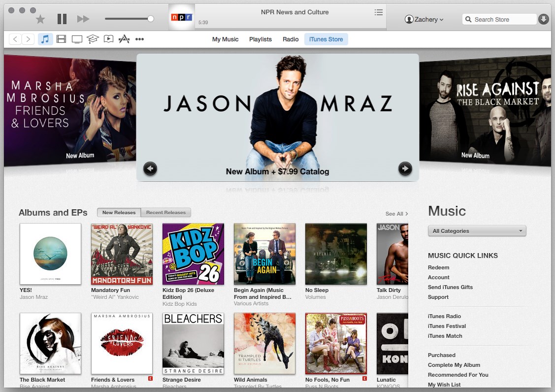Open the No Fools, No Fun cover
This screenshot has height=392, width=555.
point(336,343)
